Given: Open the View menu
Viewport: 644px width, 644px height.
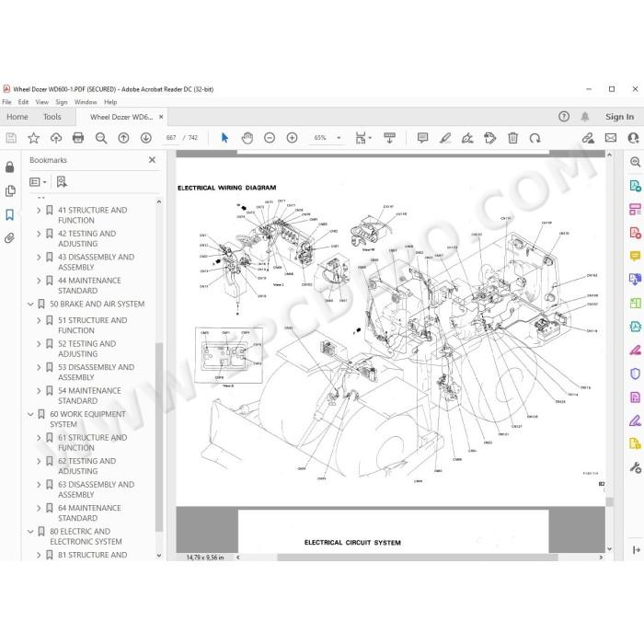Looking at the screenshot, I should (x=42, y=102).
